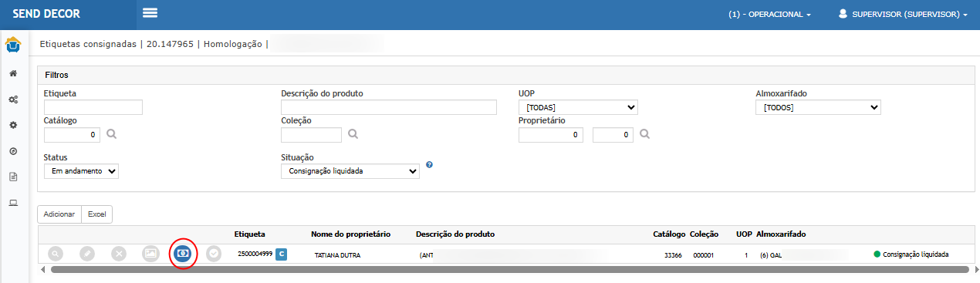Click the view magnifier icon in row 2500004999
Screen dimensions: 980x283
(56, 254)
